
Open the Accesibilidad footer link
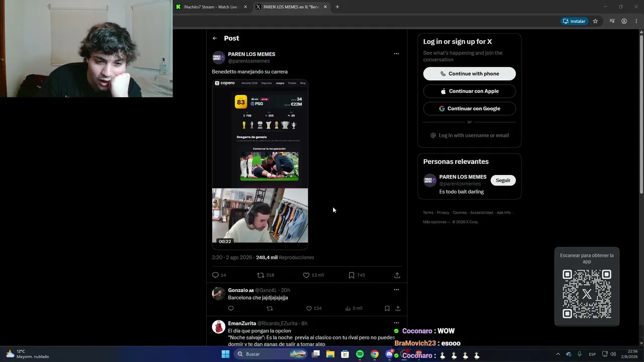pos(481,213)
